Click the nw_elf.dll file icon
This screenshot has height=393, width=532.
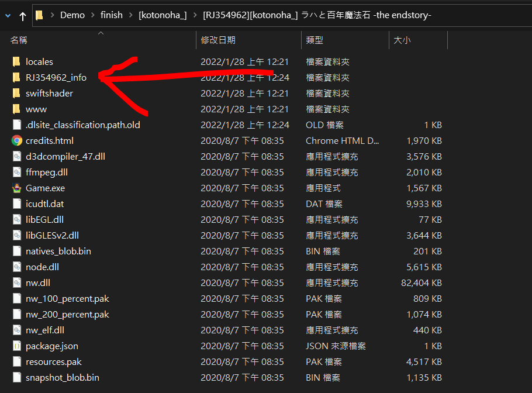[16, 330]
